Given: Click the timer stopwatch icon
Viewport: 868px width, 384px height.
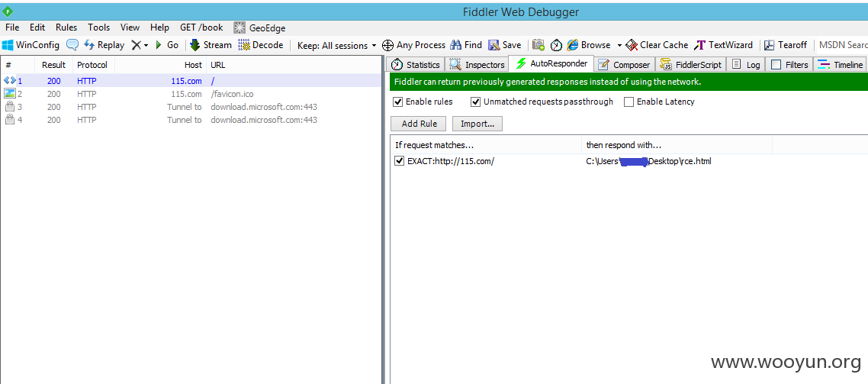Looking at the screenshot, I should coord(556,46).
